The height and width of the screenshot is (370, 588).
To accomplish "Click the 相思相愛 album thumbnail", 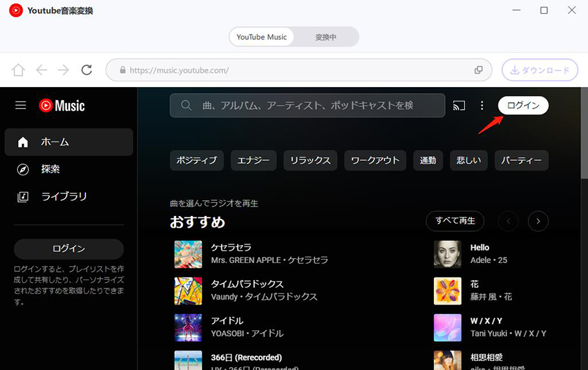I will 447,360.
